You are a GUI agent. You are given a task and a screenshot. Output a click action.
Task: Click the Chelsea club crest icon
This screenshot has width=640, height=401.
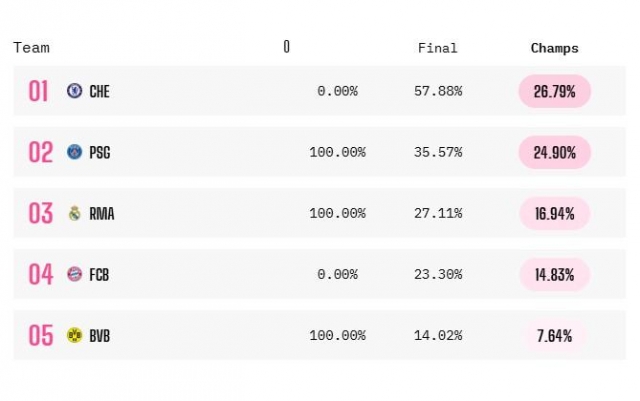tap(74, 91)
